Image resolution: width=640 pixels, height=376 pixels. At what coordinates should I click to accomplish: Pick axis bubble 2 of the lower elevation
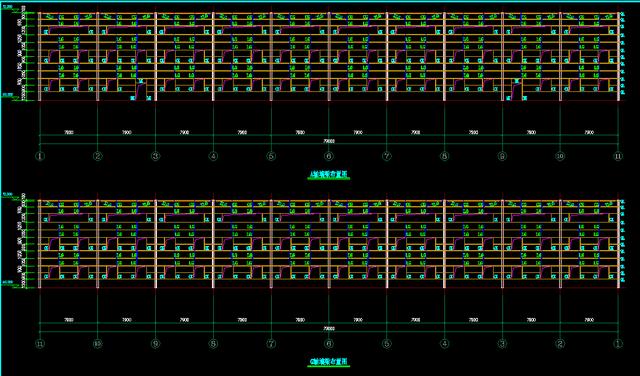tap(561, 344)
